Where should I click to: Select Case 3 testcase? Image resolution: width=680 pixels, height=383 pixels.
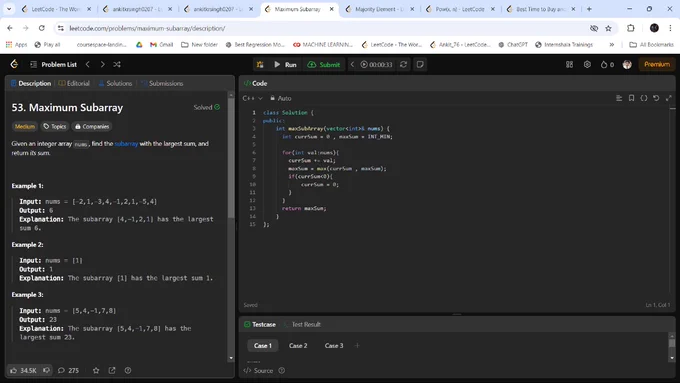pos(334,346)
